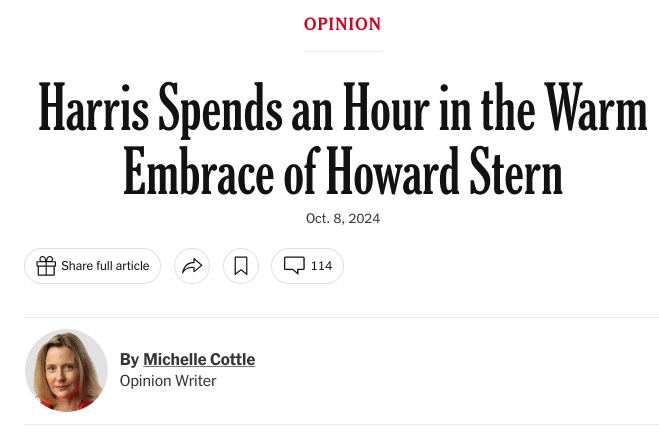659x442 pixels.
Task: Open the OPINION section link
Action: tap(343, 24)
